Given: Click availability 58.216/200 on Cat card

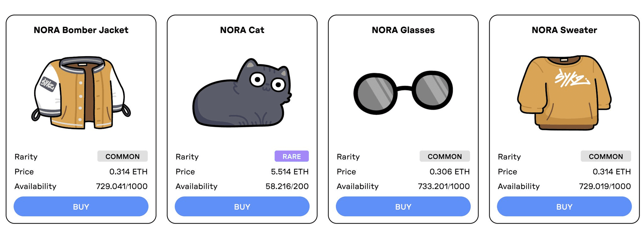Looking at the screenshot, I should [x=287, y=186].
